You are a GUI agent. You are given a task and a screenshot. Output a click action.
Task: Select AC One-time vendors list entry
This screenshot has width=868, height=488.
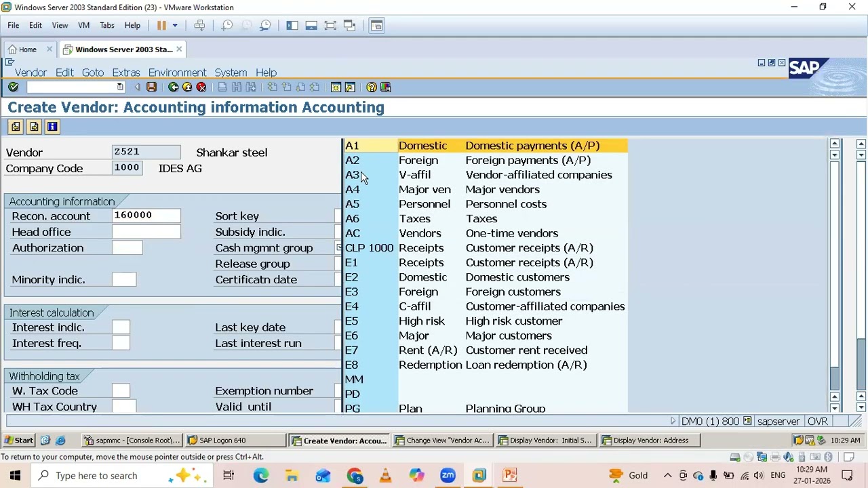pyautogui.click(x=486, y=233)
